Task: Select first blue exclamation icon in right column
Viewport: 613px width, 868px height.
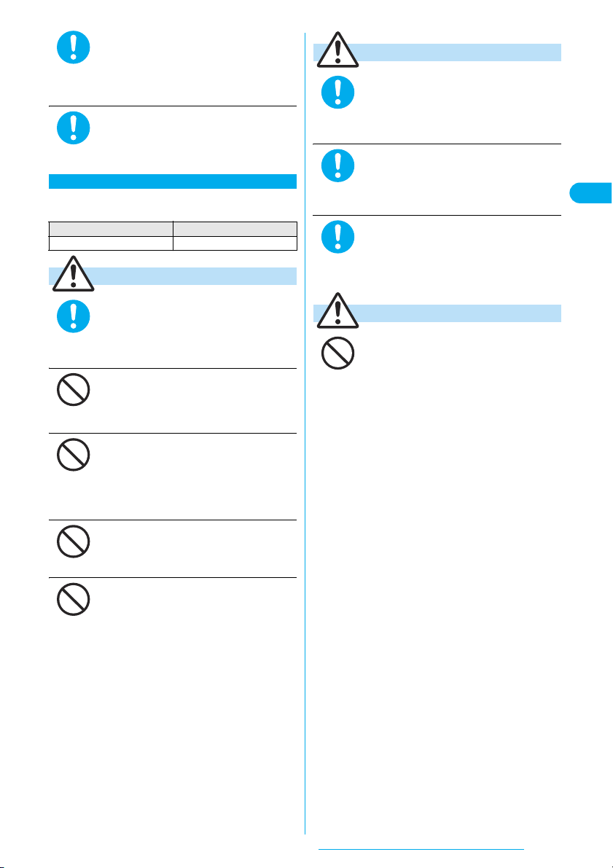Action: point(337,92)
